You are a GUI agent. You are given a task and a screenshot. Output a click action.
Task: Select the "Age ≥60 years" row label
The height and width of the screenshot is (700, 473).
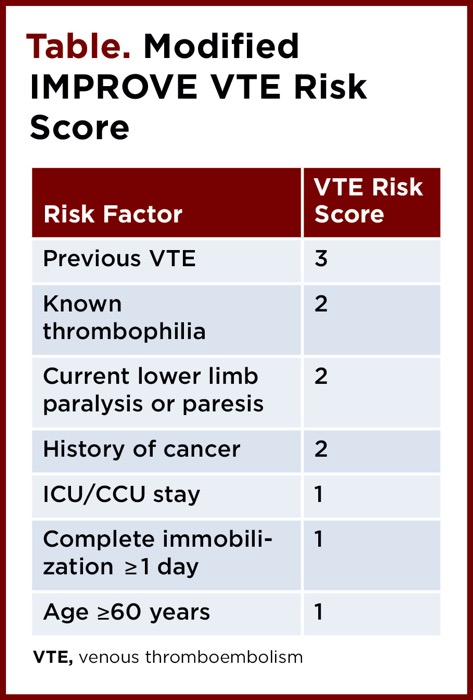click(x=126, y=612)
